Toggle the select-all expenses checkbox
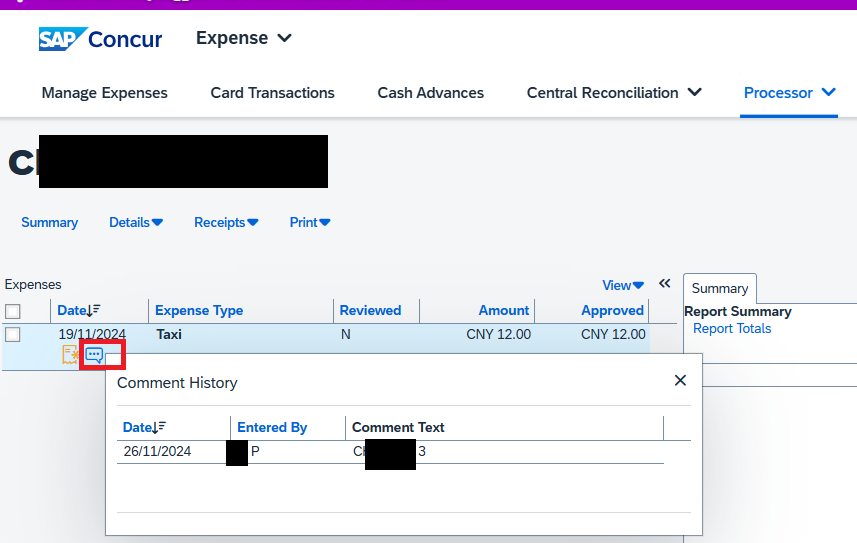This screenshot has height=543, width=857. [13, 311]
